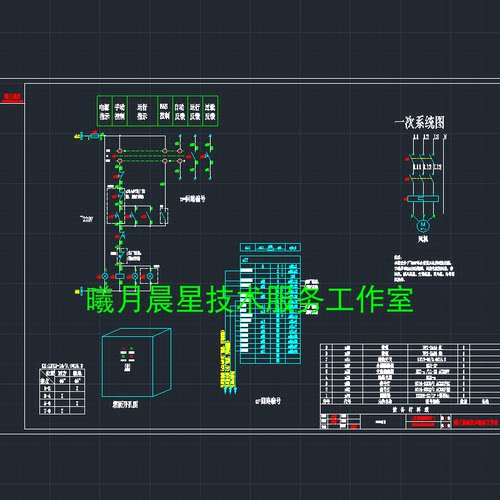Click the red title block text bottom-right
The width and height of the screenshot is (500, 500).
475,422
